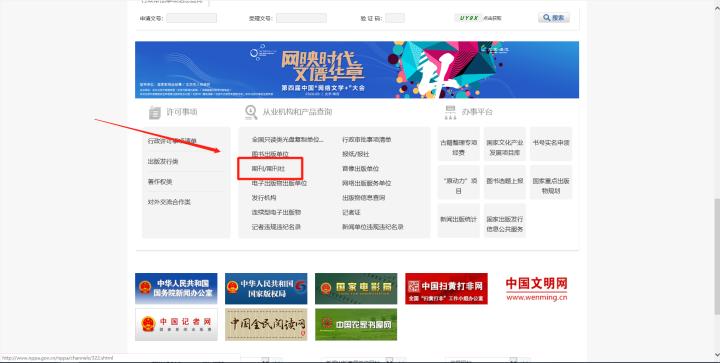Open 书号实名申领 platform tile
The width and height of the screenshot is (720, 363).
pyautogui.click(x=551, y=144)
